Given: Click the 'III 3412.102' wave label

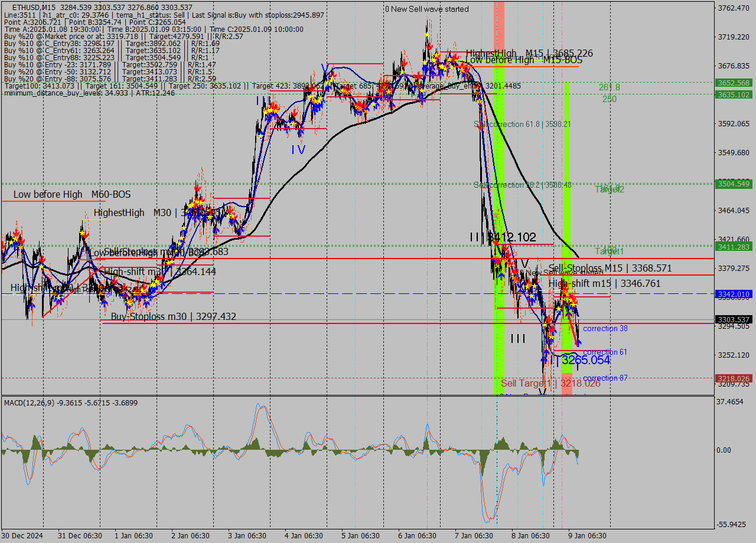Looking at the screenshot, I should point(503,237).
